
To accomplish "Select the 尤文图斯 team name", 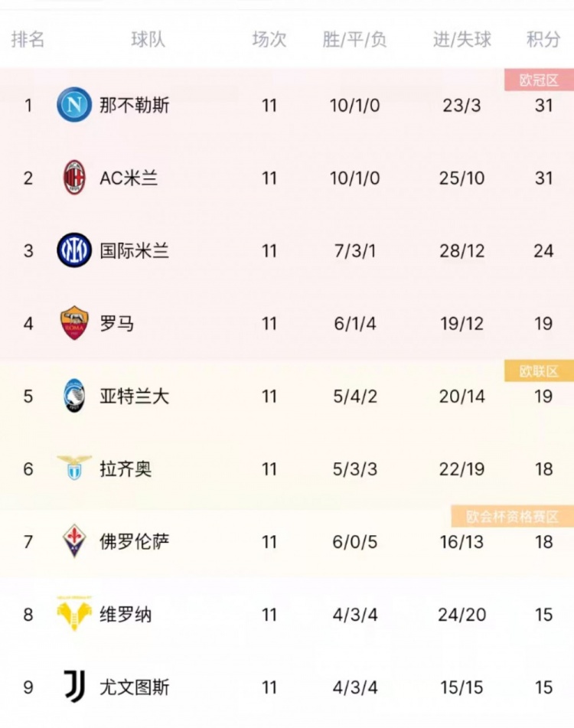I will (x=135, y=687).
